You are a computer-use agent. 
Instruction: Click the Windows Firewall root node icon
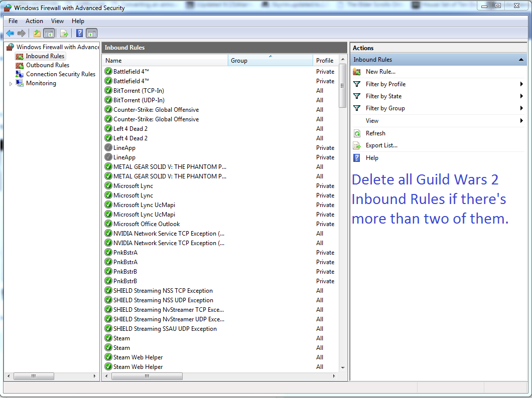(11, 47)
